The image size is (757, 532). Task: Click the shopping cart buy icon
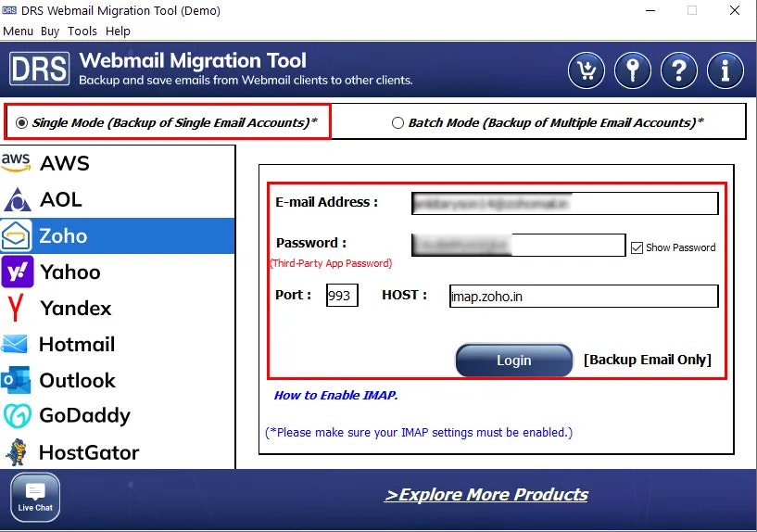tap(587, 70)
